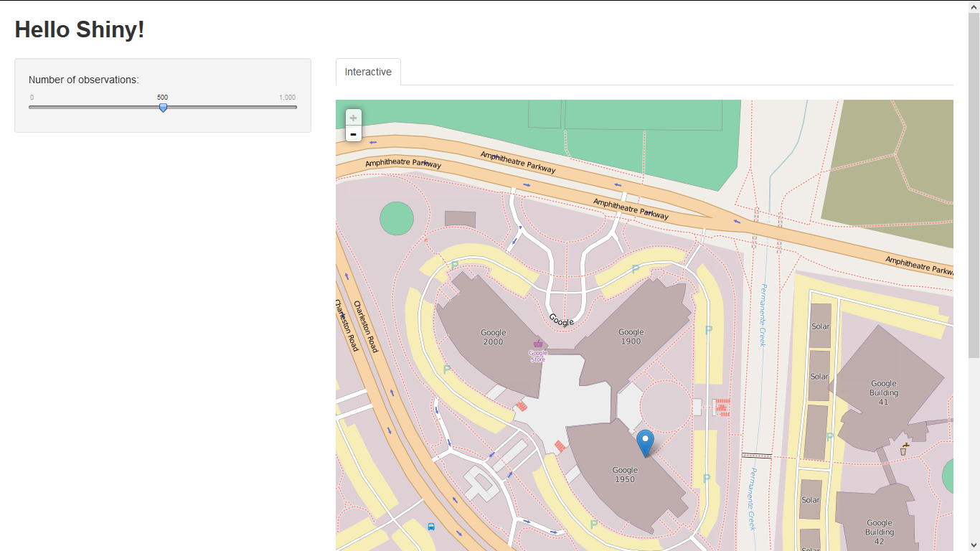Click the "Google 1900" building label

coord(631,336)
